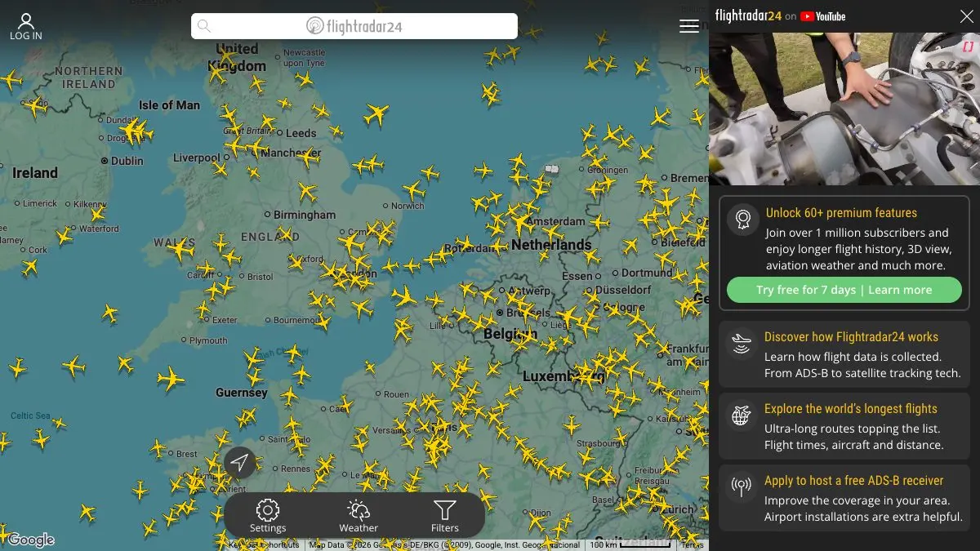Image resolution: width=980 pixels, height=551 pixels.
Task: Click the Dortmund city label
Action: 646,273
